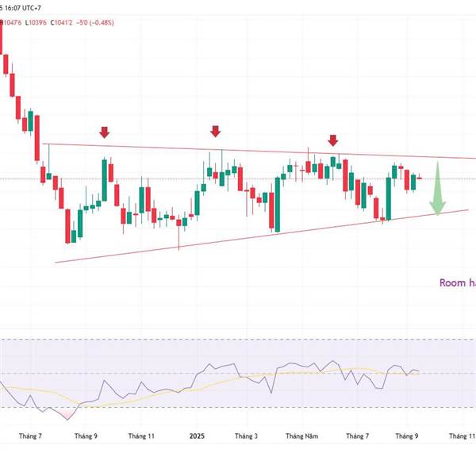Click the 16:07 UTC+7 timestamp
This screenshot has width=476, height=476.
coord(23,8)
